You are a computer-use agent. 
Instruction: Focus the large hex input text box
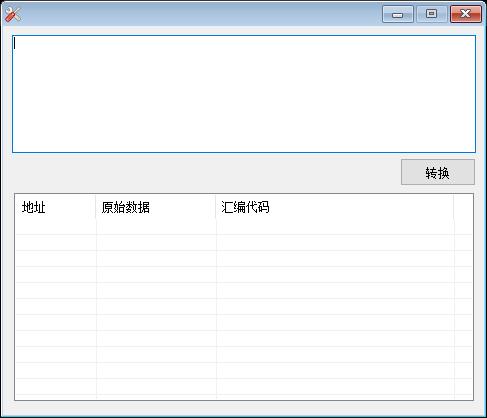pos(244,94)
